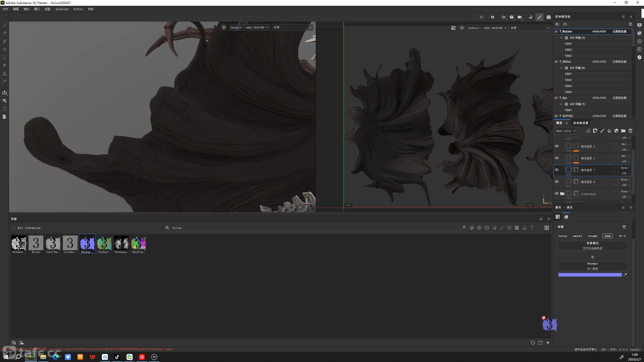
Task: Select the Eraser tool in left toolbar
Action: 4,33
